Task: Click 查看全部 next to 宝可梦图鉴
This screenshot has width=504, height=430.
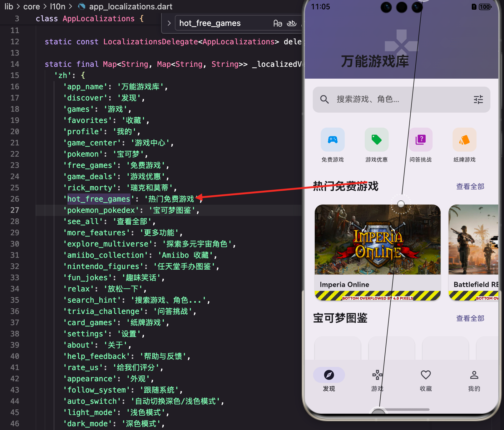Action: click(470, 318)
